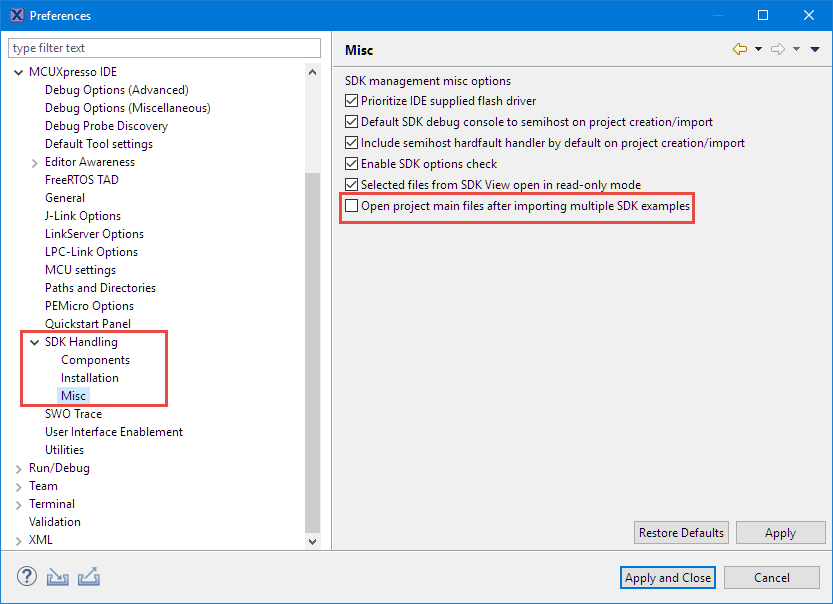
Task: Click the back navigation arrow icon
Action: click(740, 48)
